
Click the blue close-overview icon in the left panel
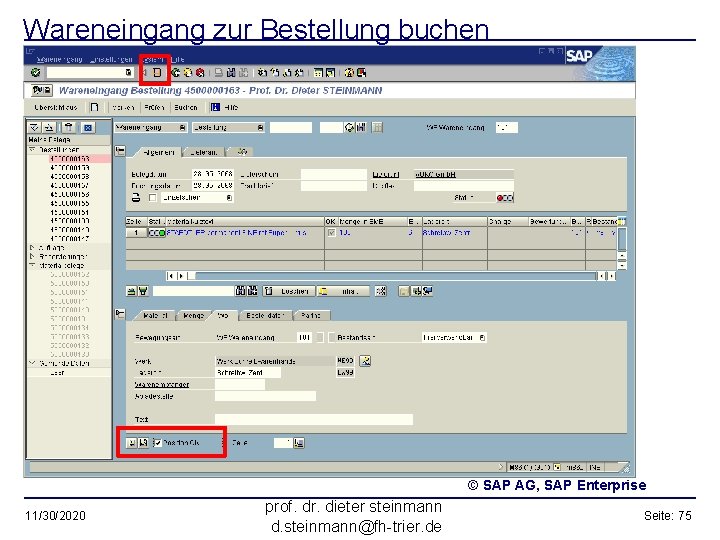pos(88,128)
